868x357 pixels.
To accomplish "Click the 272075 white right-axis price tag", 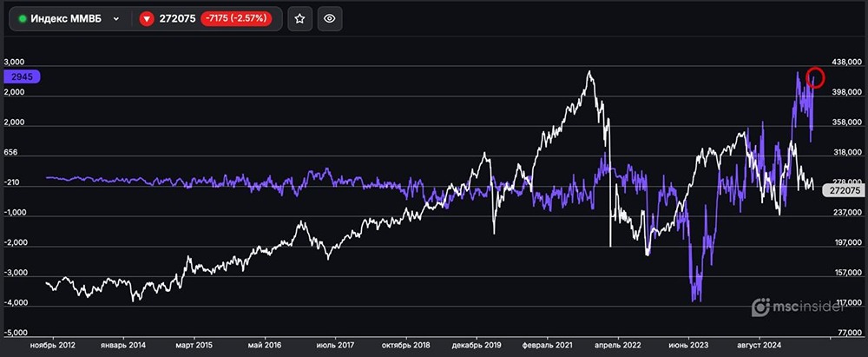I will 844,189.
